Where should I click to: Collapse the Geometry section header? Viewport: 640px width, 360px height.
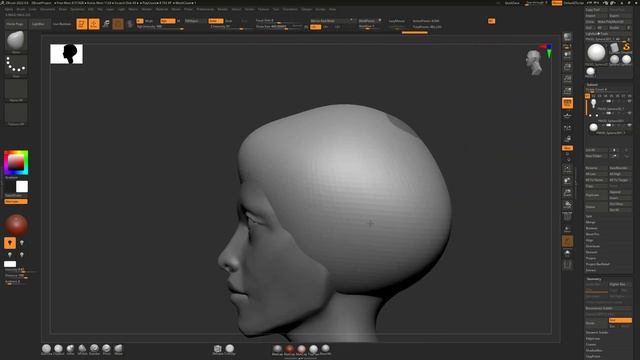coord(594,279)
